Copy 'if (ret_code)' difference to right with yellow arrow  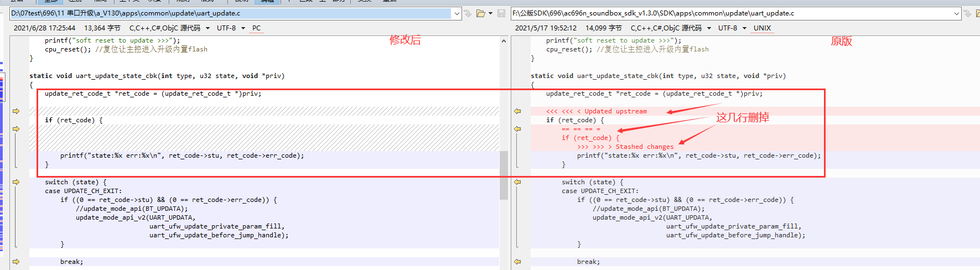click(x=16, y=129)
